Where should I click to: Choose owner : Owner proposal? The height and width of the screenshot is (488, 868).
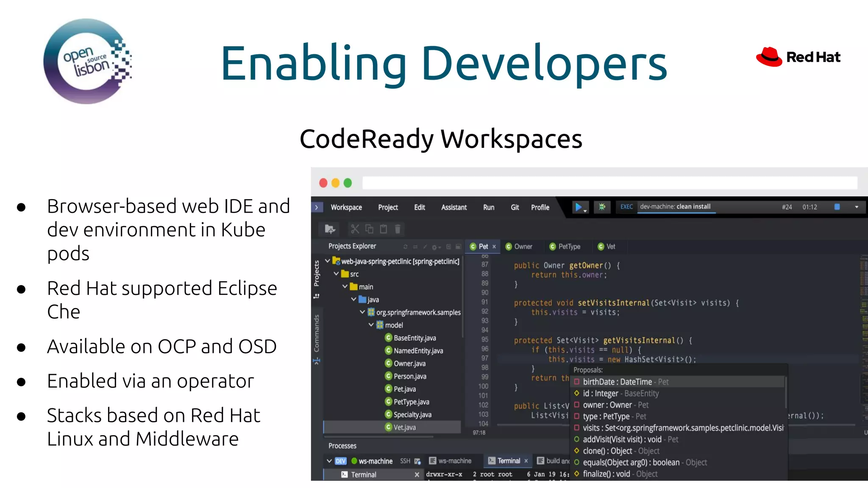coord(678,405)
